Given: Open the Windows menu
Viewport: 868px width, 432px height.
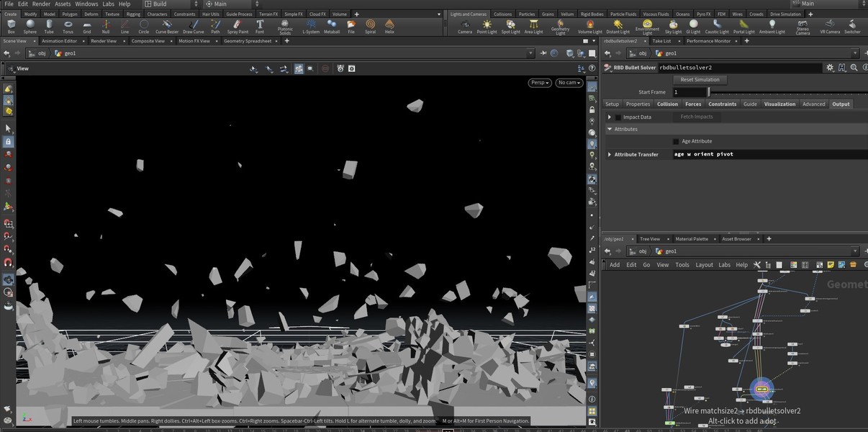Looking at the screenshot, I should (x=86, y=4).
